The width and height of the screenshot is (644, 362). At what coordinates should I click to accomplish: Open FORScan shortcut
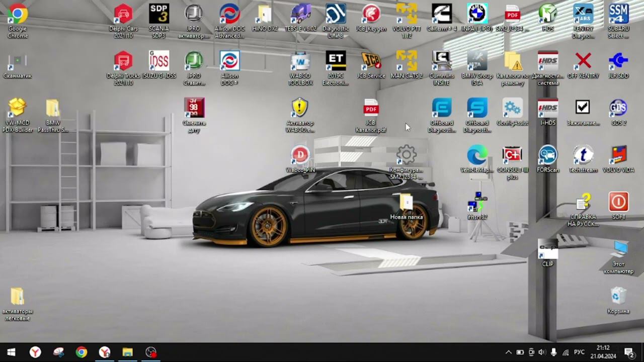pos(548,159)
